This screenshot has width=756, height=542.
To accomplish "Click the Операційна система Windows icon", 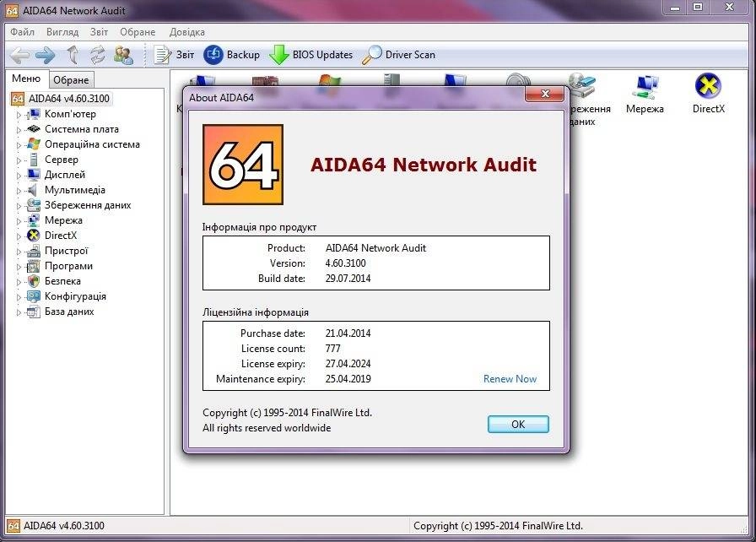I will (x=34, y=144).
